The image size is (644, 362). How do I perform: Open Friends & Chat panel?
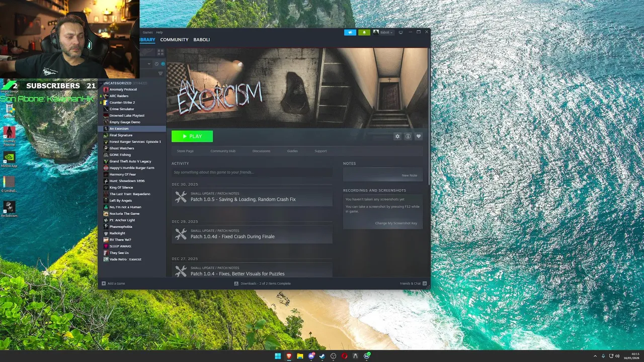coord(413,284)
